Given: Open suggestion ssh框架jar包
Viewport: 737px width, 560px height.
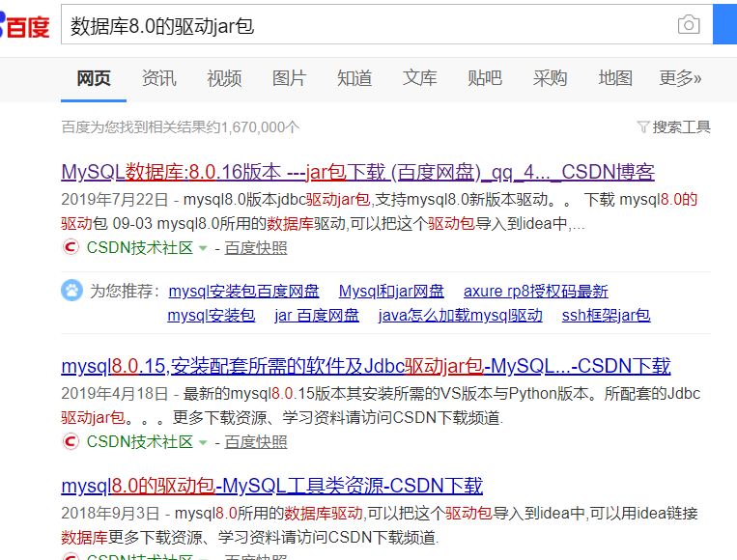Looking at the screenshot, I should pos(606,315).
